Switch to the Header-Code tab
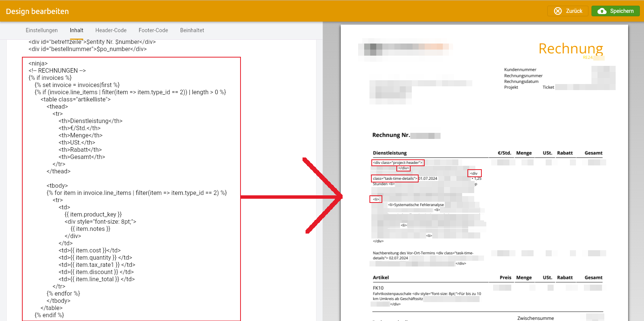Screen dimensions: 644x321 [x=111, y=30]
